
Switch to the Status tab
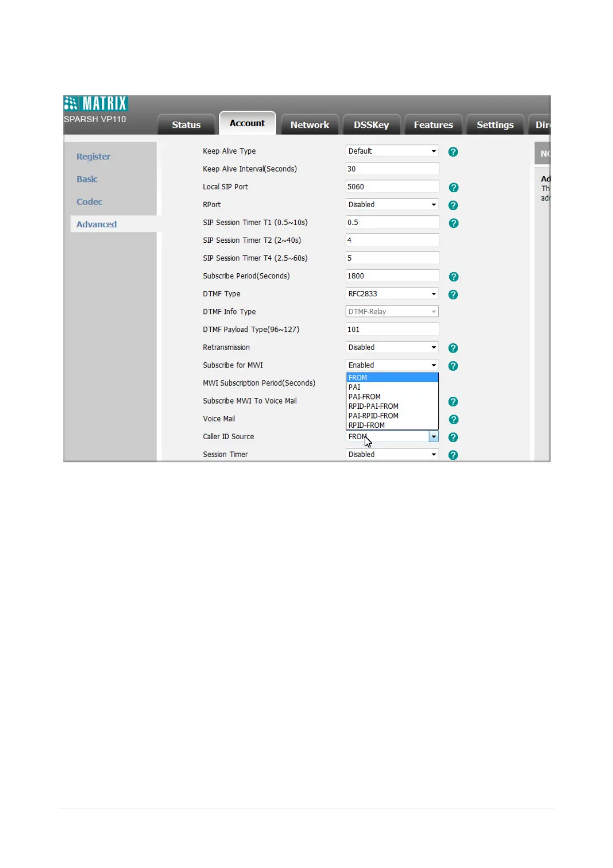186,125
